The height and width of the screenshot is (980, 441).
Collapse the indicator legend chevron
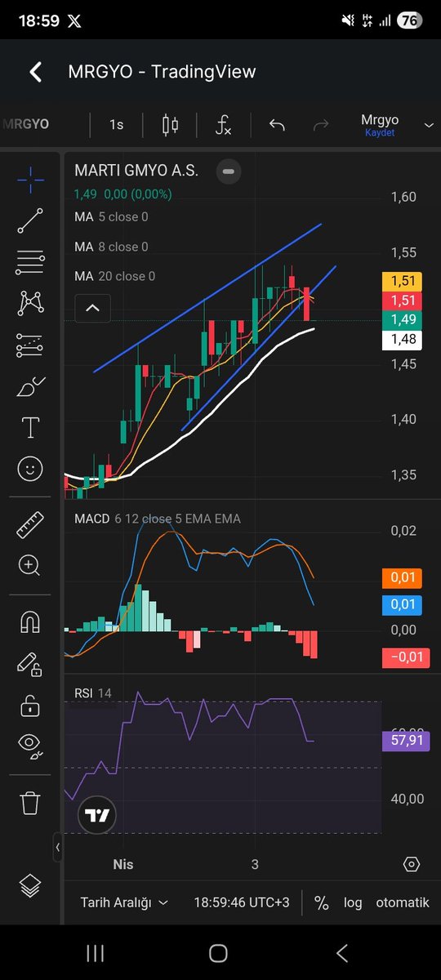click(92, 309)
